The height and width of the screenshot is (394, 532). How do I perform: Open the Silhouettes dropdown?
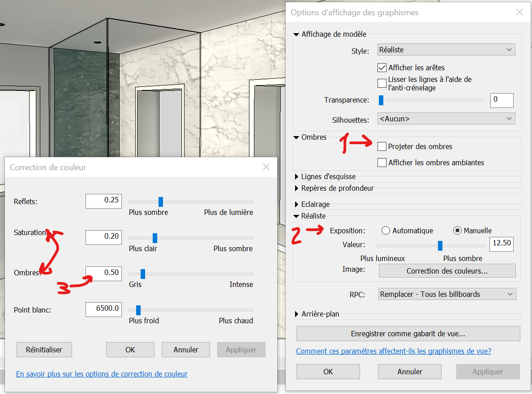(x=446, y=118)
